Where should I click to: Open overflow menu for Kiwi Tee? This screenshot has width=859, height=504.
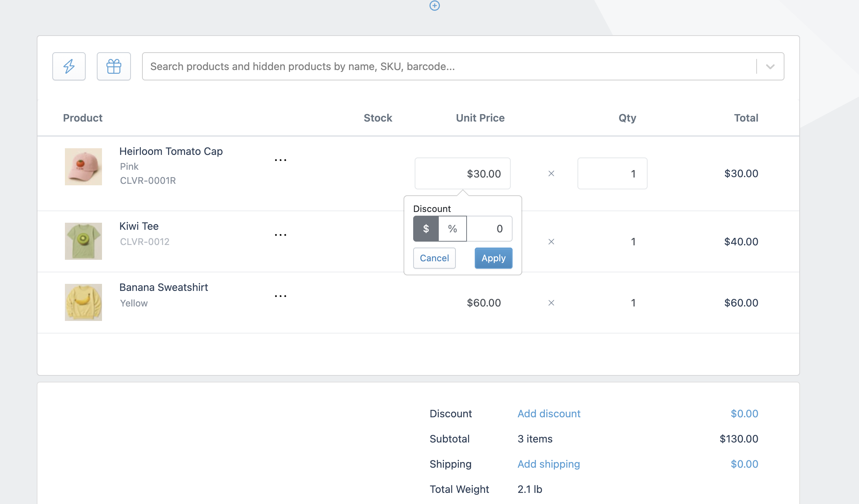coord(281,234)
